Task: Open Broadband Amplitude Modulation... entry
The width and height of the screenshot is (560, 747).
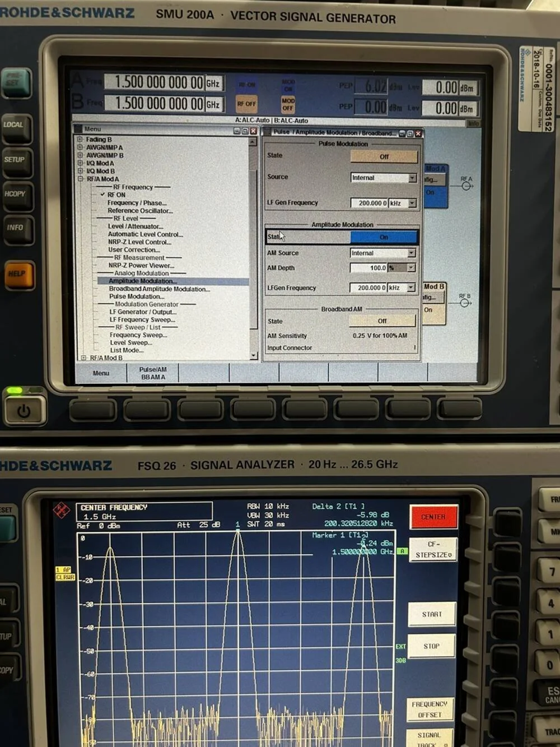Action: pyautogui.click(x=160, y=289)
